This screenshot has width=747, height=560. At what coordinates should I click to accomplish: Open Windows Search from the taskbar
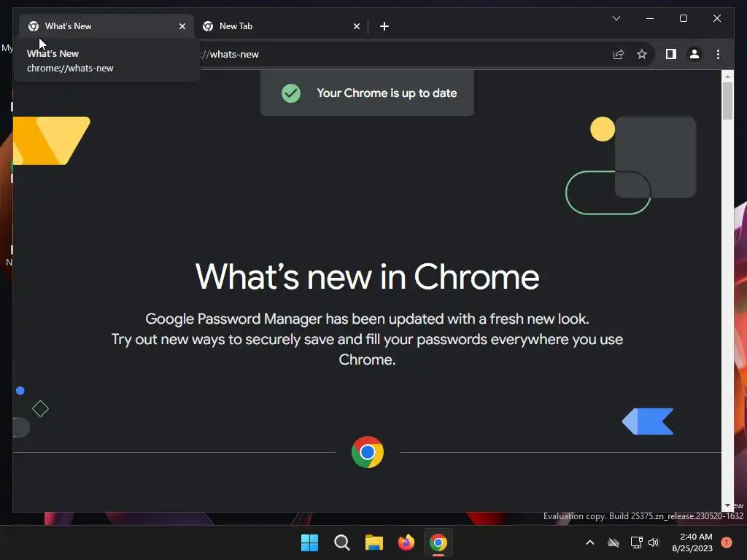341,542
